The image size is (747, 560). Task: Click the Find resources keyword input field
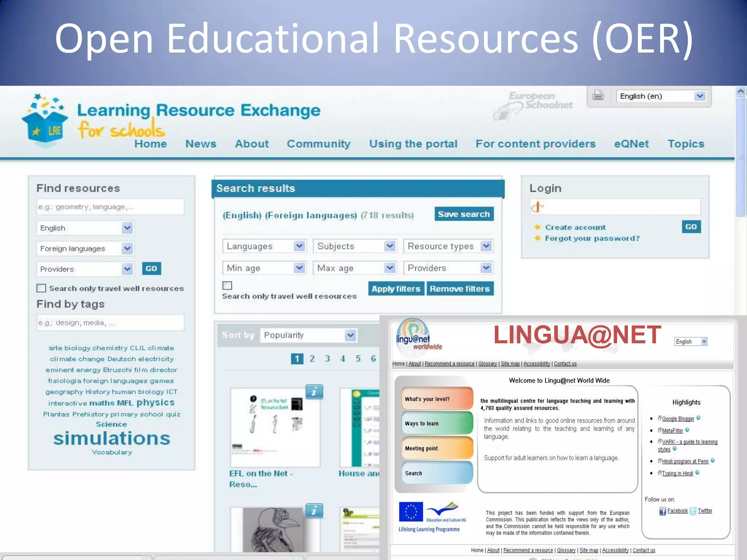click(111, 207)
